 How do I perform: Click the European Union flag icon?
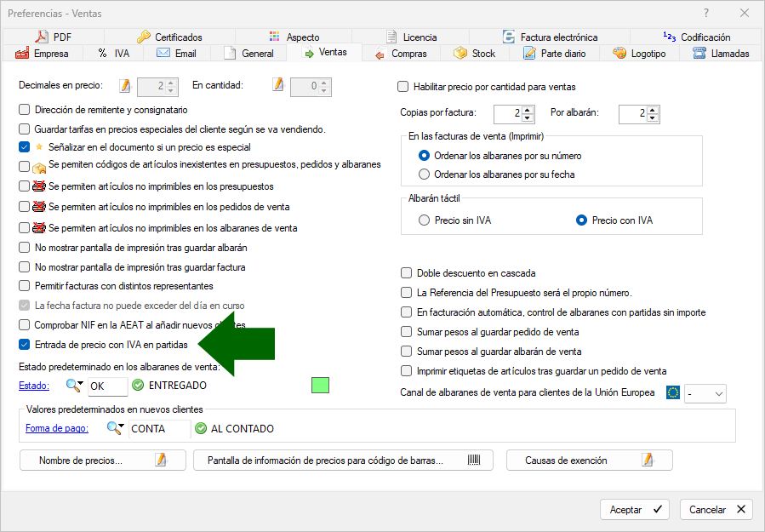673,393
